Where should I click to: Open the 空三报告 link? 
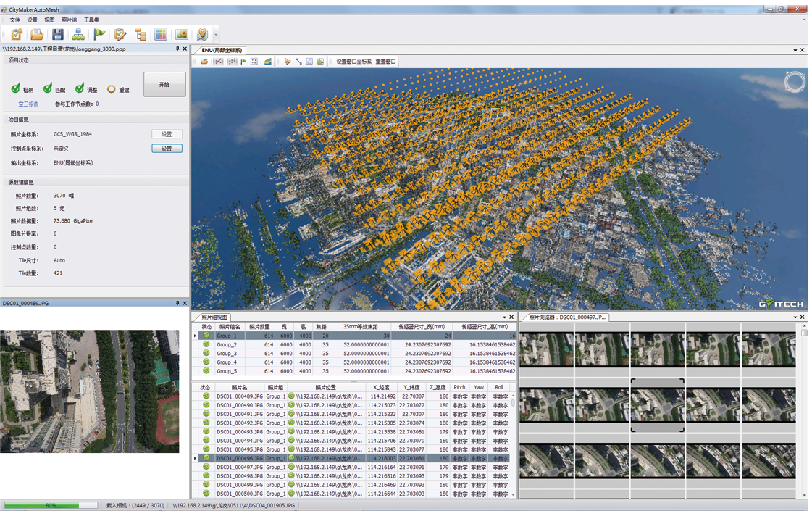28,104
